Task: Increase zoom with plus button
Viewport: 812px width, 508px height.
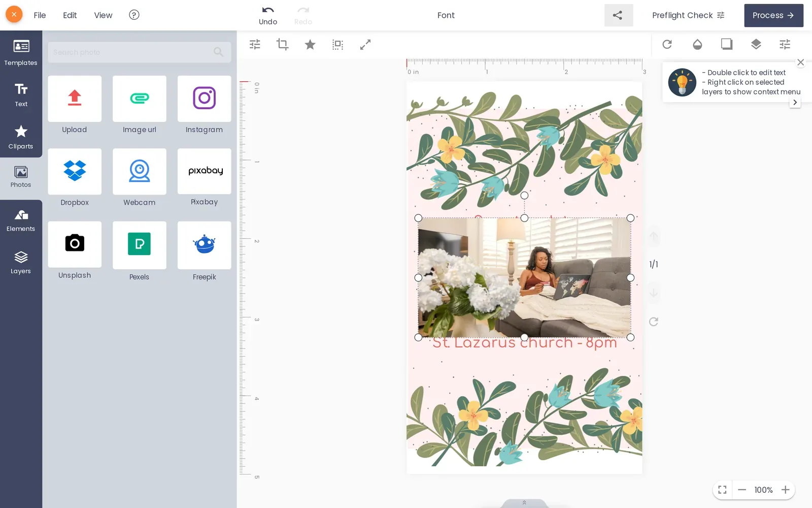Action: pos(785,490)
